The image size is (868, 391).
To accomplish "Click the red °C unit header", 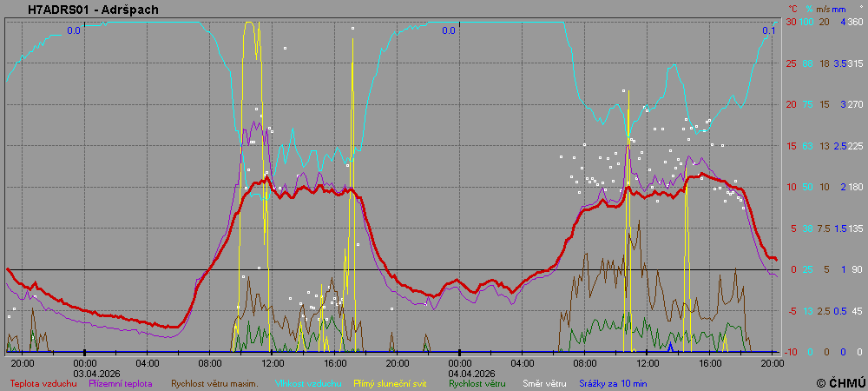I will point(792,9).
